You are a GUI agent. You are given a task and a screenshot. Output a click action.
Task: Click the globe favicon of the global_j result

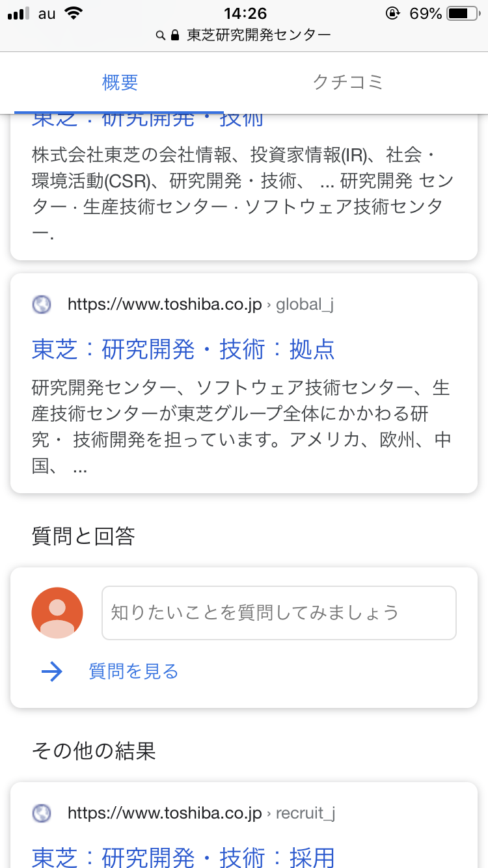[42, 304]
